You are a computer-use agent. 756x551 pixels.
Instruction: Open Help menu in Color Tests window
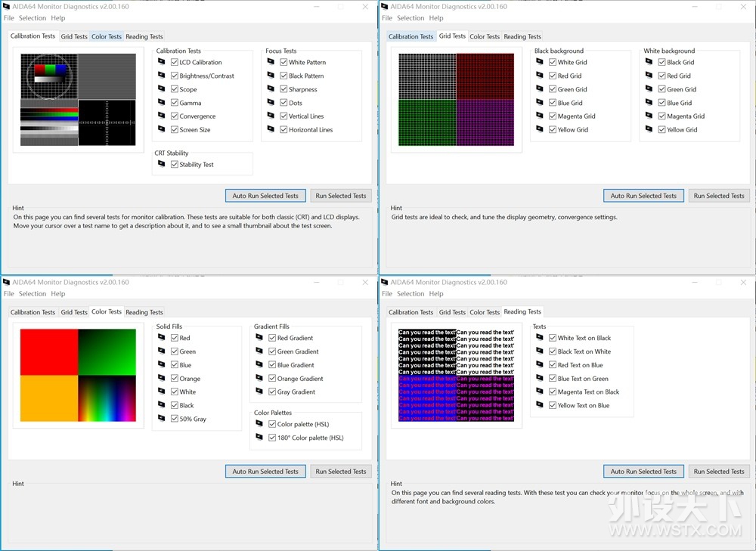click(58, 293)
